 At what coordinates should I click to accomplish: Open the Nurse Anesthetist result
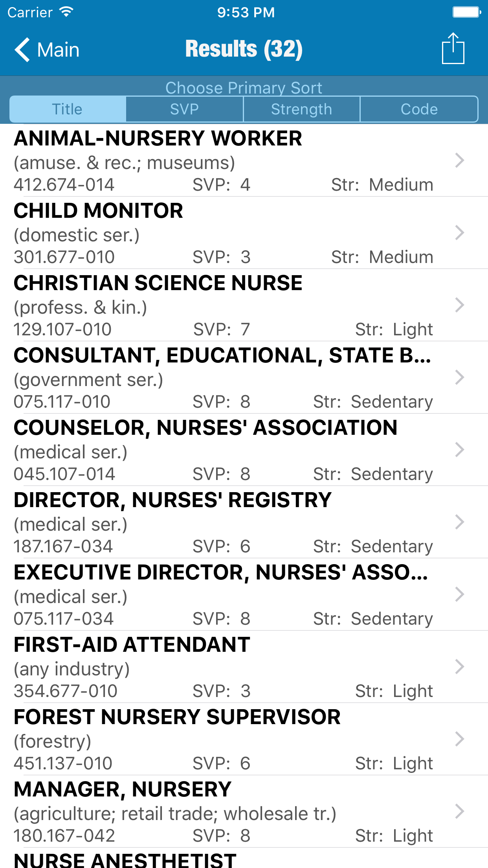pyautogui.click(x=125, y=860)
